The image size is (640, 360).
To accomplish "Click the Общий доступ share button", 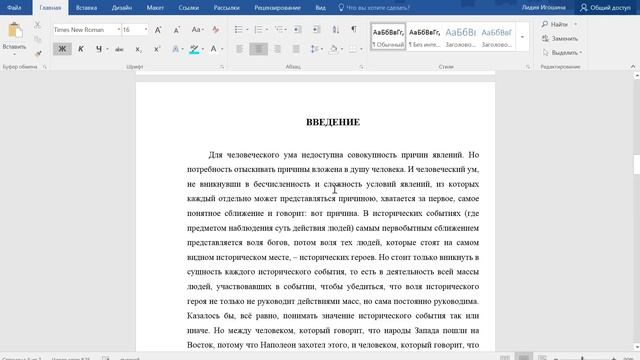I will click(606, 7).
